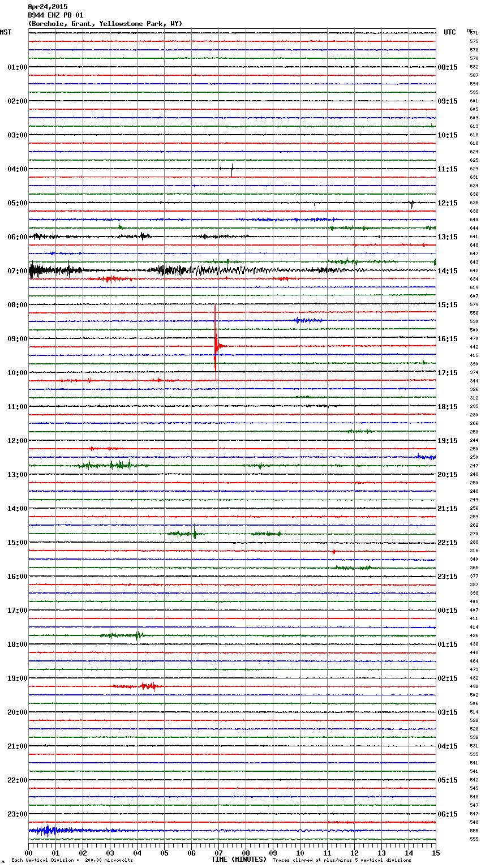
Task: Click the Each Vertical Division scale note
Action: point(72,860)
